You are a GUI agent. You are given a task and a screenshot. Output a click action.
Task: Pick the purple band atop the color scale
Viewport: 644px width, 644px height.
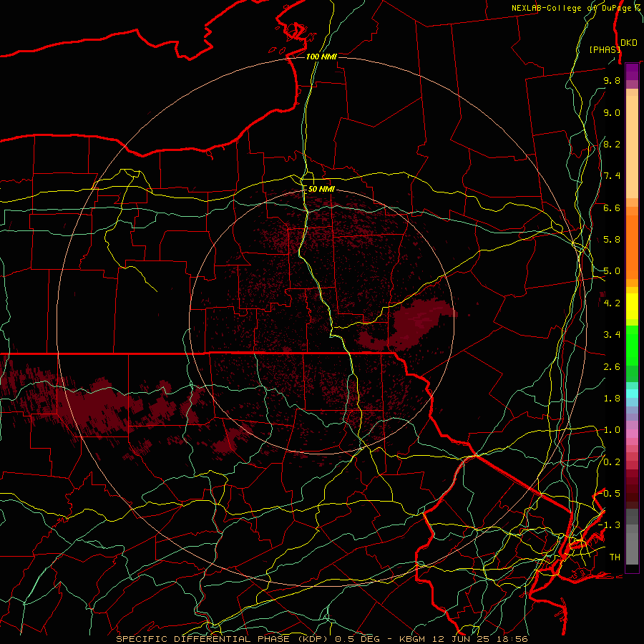tap(632, 72)
